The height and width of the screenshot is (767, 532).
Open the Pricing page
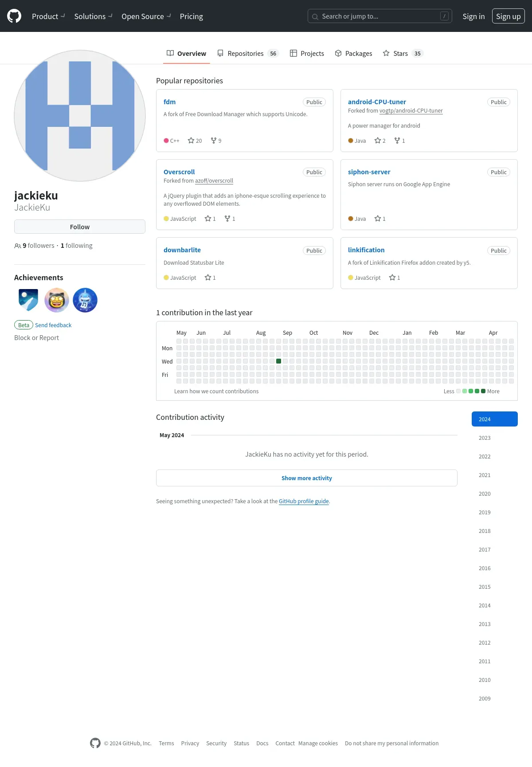point(191,16)
